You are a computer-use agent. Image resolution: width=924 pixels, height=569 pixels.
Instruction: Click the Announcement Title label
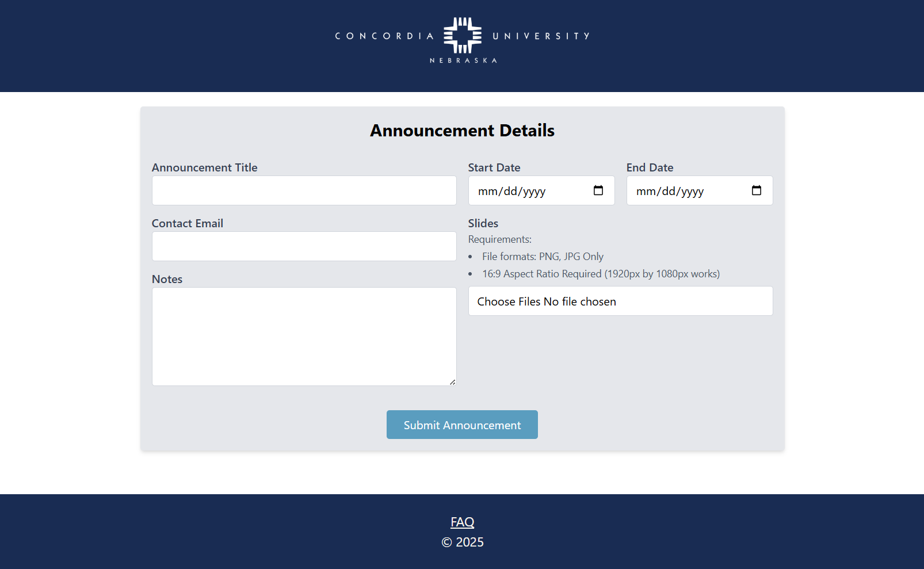tap(205, 167)
